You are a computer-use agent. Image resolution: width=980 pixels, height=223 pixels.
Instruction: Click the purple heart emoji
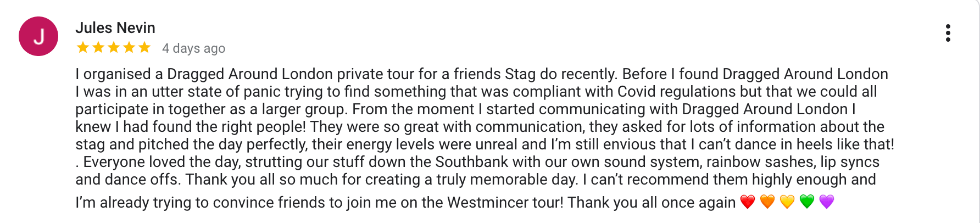click(x=827, y=202)
